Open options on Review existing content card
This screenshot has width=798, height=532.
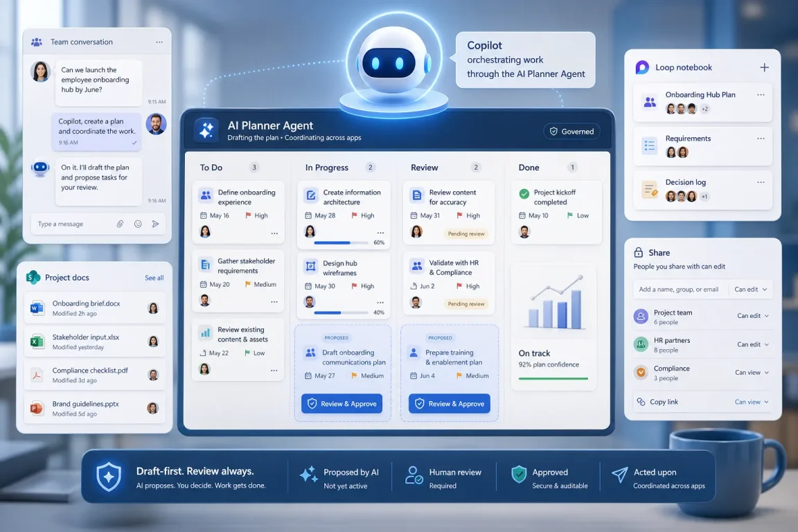[274, 371]
